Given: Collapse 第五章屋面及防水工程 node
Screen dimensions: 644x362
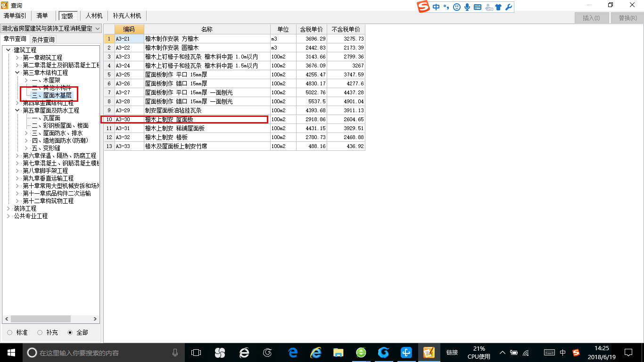Looking at the screenshot, I should [17, 110].
